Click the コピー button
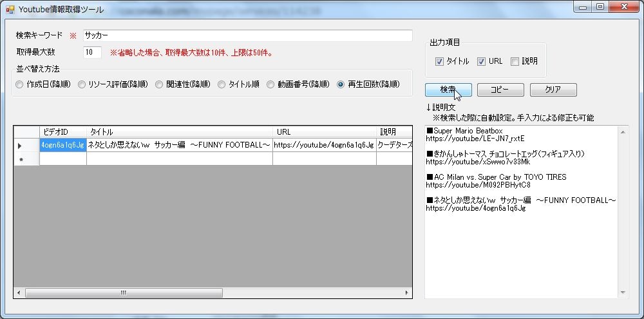This screenshot has height=319, width=644. (x=500, y=90)
